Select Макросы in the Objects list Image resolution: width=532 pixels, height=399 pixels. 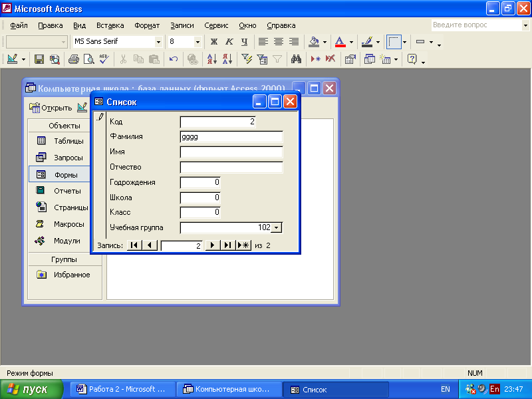[60, 224]
